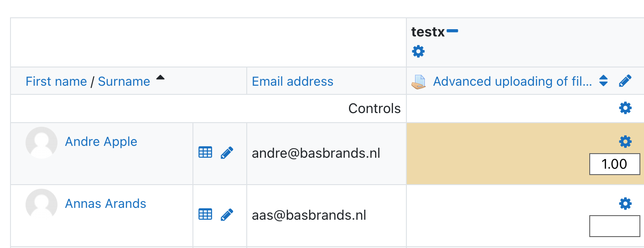The height and width of the screenshot is (248, 644).
Task: Open testx category settings gear
Action: pos(418,52)
